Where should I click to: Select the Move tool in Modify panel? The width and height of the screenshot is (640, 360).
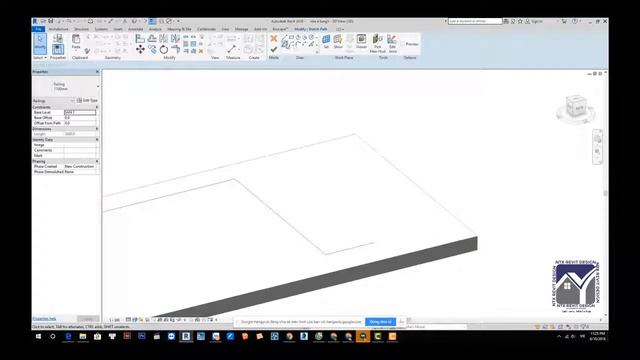[x=140, y=49]
